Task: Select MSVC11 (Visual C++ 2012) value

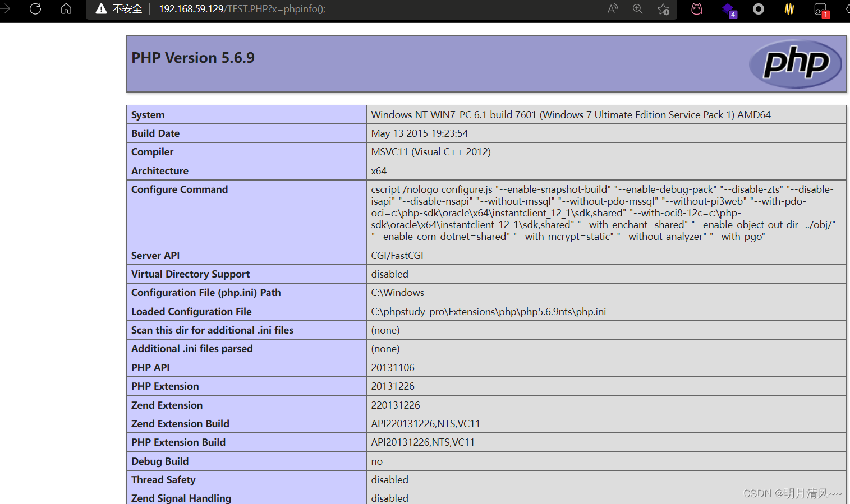Action: coord(431,152)
